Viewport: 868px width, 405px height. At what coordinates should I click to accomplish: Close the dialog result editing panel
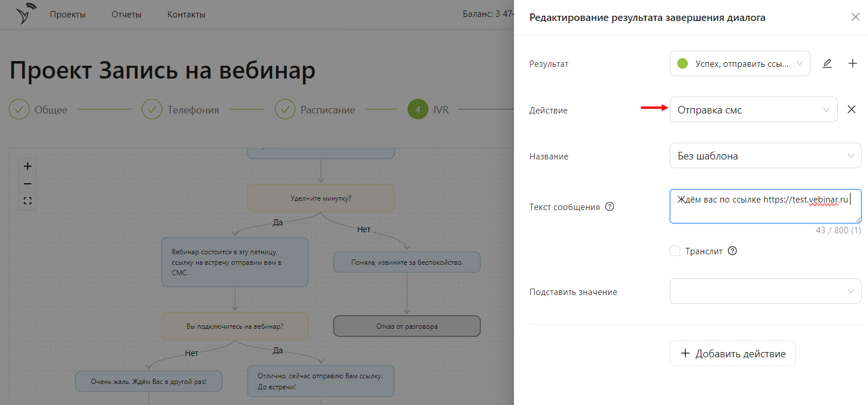coord(855,17)
